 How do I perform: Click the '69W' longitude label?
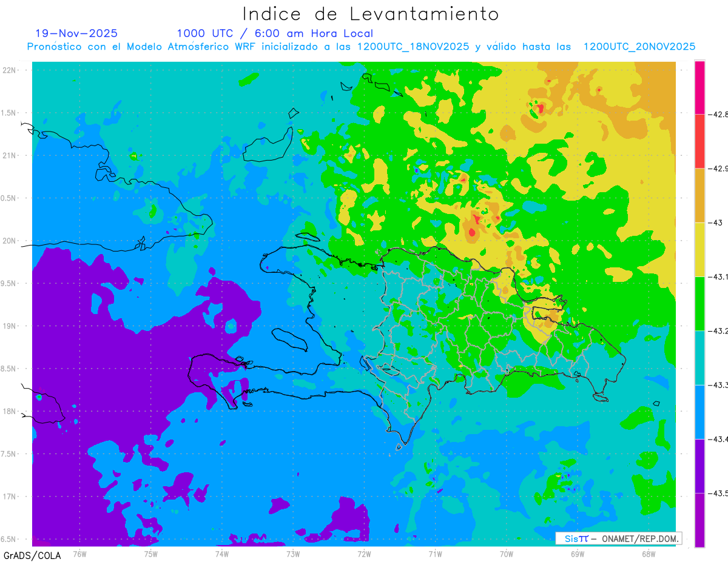point(577,554)
